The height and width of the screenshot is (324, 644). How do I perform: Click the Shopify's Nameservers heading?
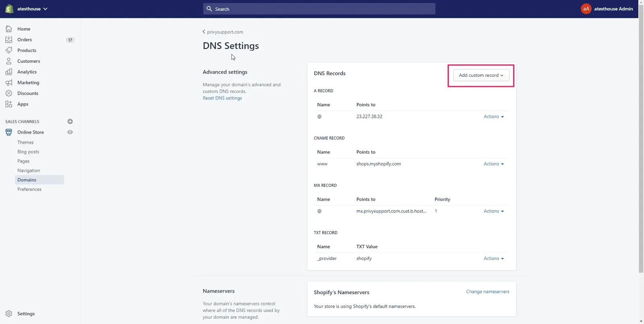coord(341,292)
